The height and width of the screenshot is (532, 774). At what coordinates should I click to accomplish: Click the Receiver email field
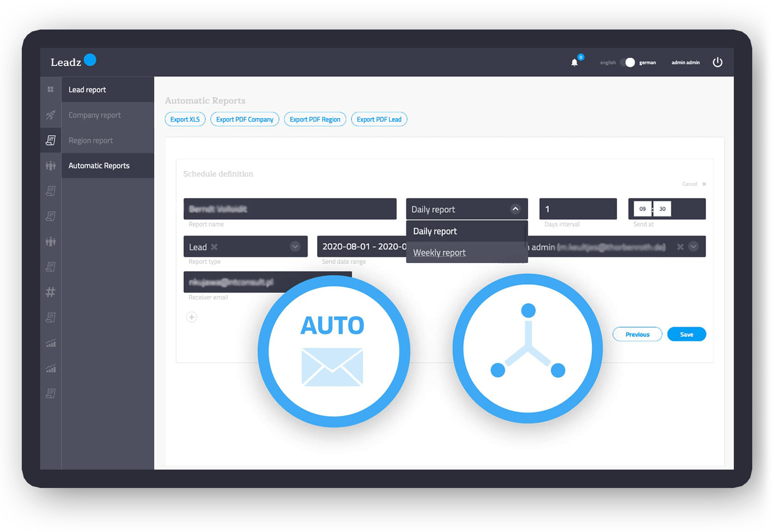[x=268, y=282]
